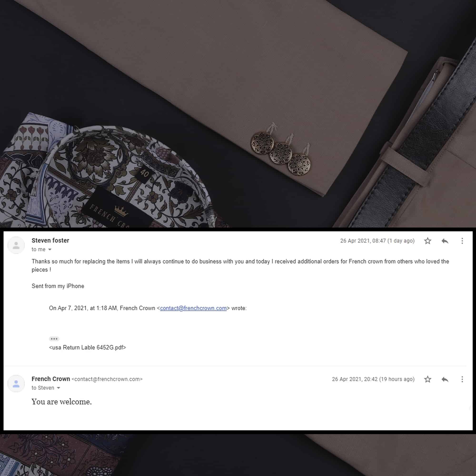Expand the 'to me' recipient details

[x=50, y=250]
